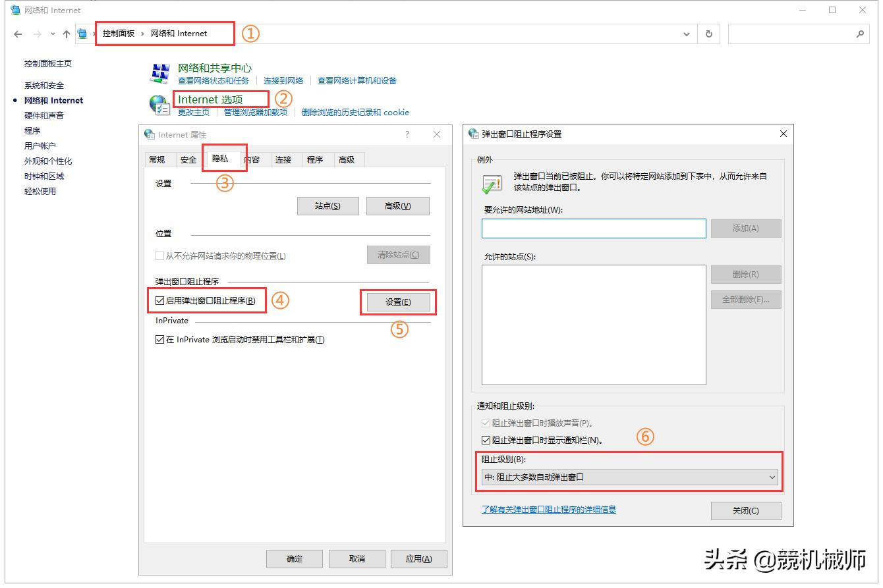Click the Network and Sharing Center icon
Viewport: 883px width, 588px height.
159,73
